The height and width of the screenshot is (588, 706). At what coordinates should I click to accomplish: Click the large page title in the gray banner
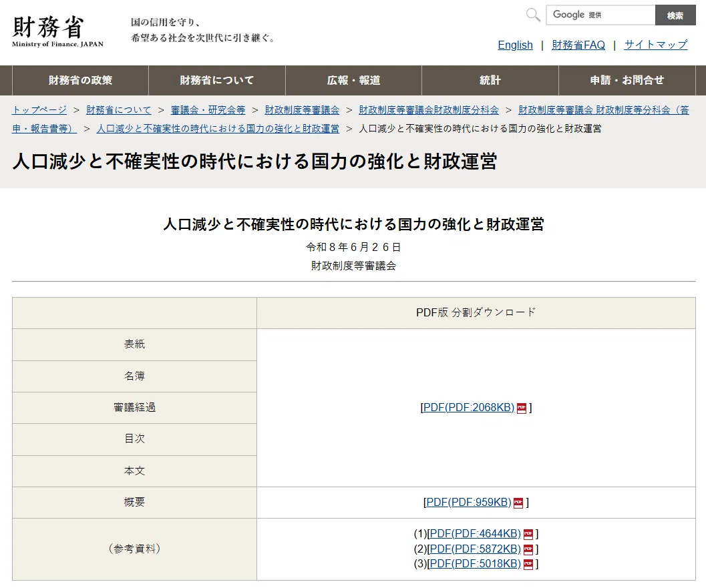(x=255, y=161)
